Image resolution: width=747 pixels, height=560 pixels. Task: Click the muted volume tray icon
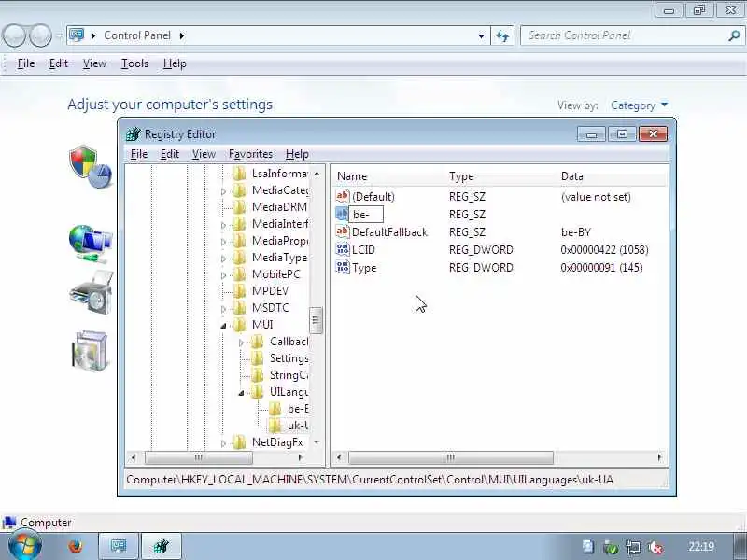click(656, 547)
